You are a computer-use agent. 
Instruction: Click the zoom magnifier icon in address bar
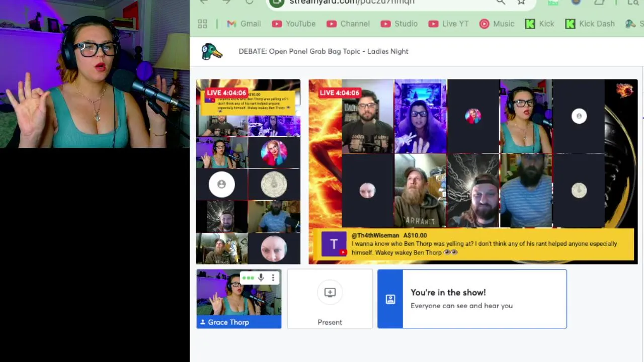(x=501, y=2)
